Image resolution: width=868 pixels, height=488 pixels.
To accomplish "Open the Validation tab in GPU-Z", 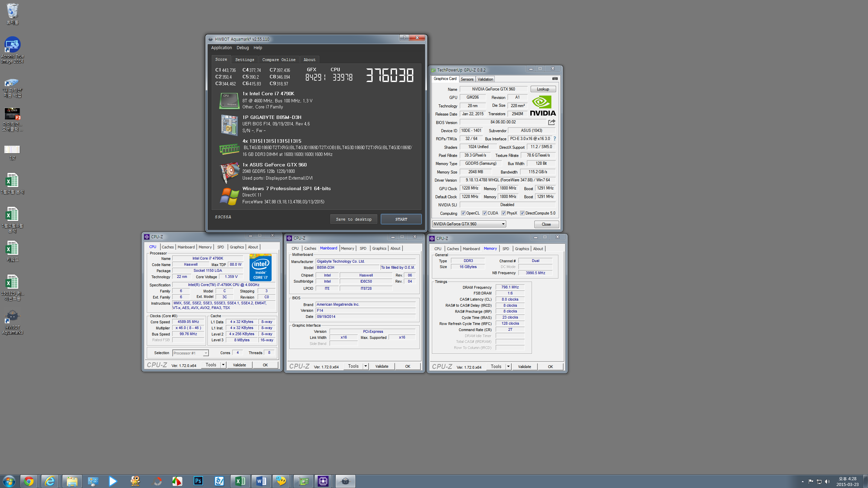I will tap(485, 79).
